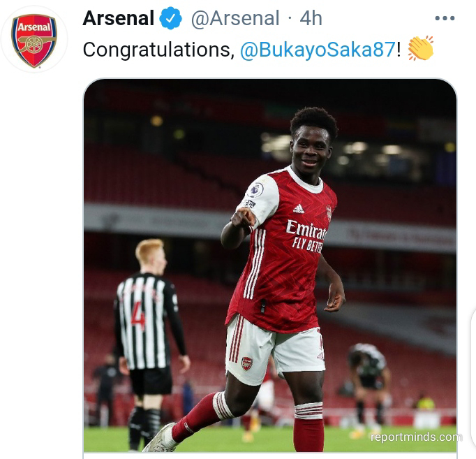This screenshot has height=459, width=476.
Task: Click the red number 4 on the striped shirt
Action: [x=138, y=317]
